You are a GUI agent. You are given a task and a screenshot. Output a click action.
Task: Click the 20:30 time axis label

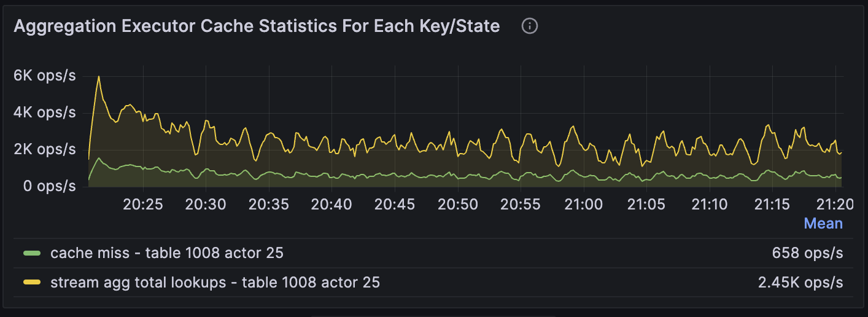click(206, 204)
